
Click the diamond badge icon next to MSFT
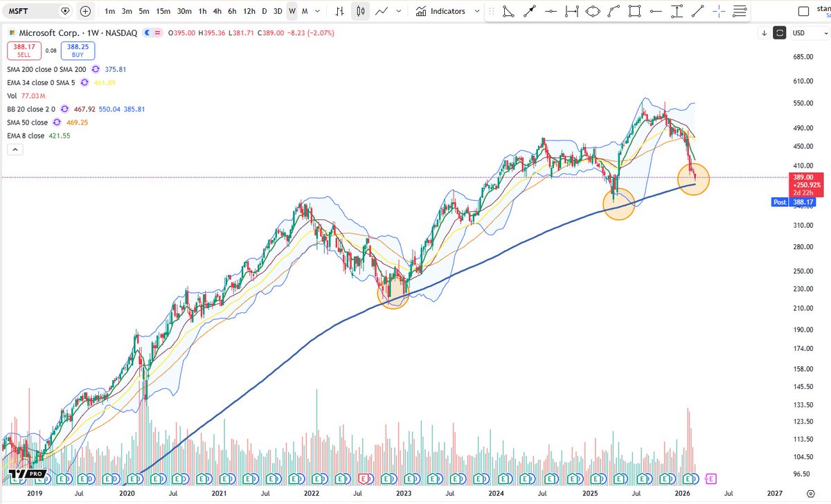66,11
